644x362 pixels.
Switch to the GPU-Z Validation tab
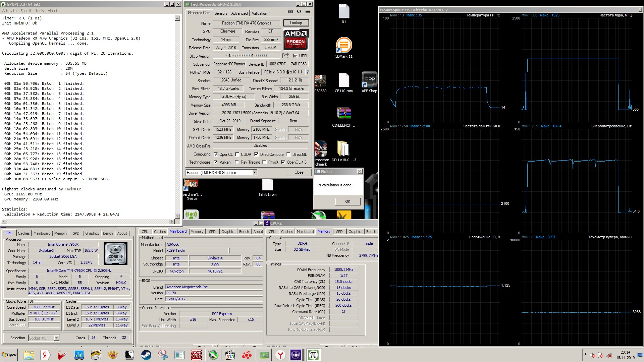coord(260,13)
